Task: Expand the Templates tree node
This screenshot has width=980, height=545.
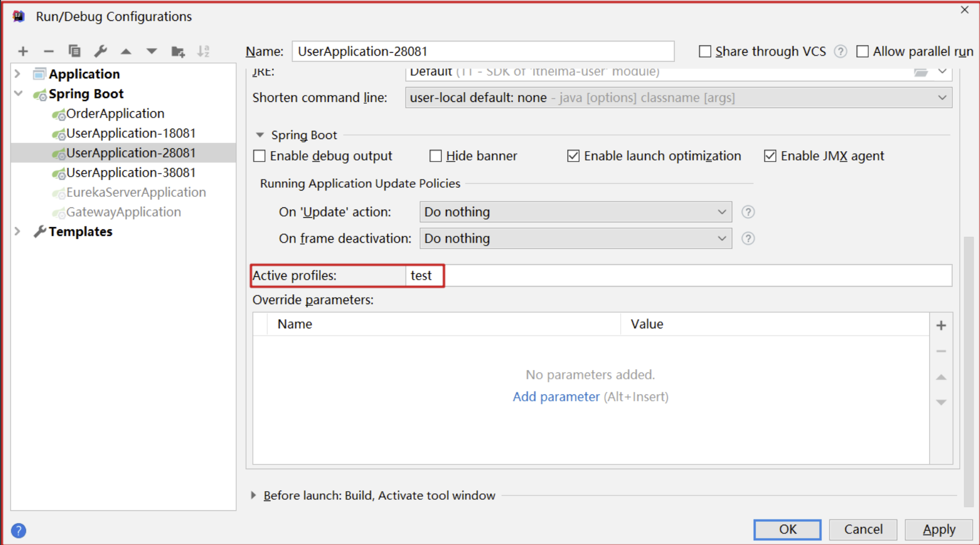Action: (x=18, y=231)
